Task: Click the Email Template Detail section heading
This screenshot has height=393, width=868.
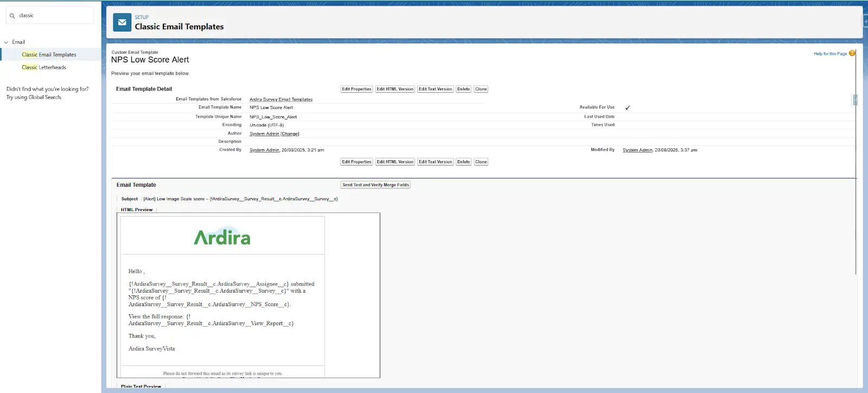Action: [144, 89]
